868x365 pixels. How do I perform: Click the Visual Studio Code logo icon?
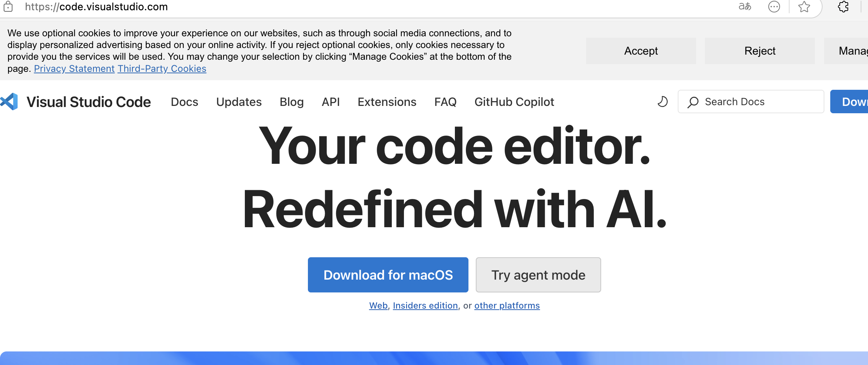pyautogui.click(x=9, y=102)
